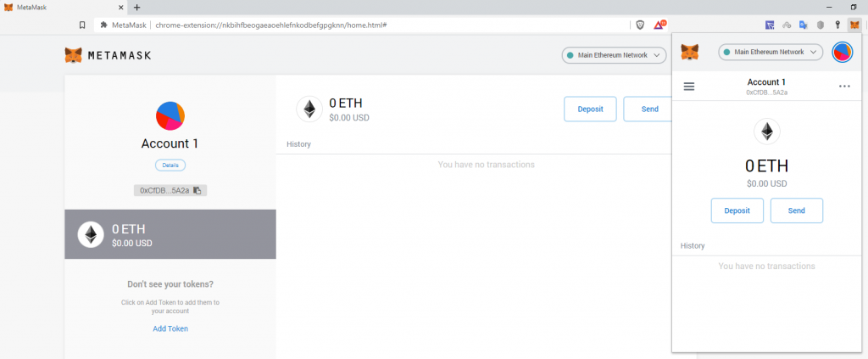Image resolution: width=868 pixels, height=359 pixels.
Task: Click the gray shield extension icon
Action: pos(821,25)
